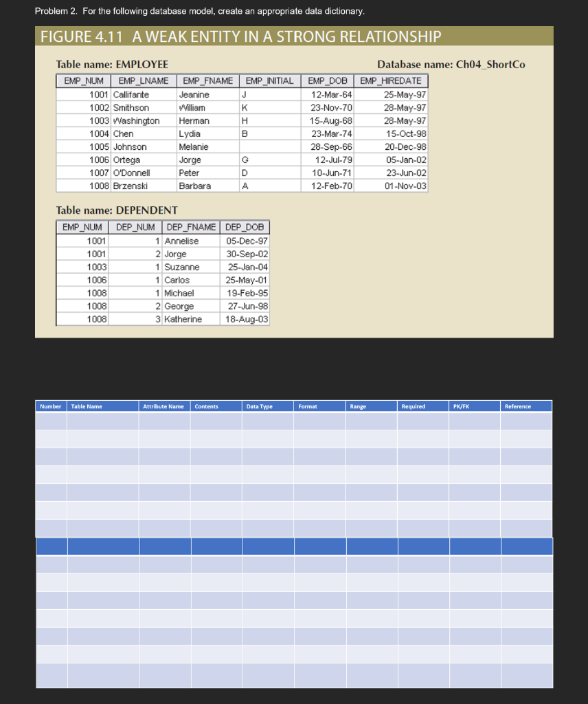The width and height of the screenshot is (588, 704).
Task: Click the Number header in dictionary table
Action: pyautogui.click(x=51, y=406)
